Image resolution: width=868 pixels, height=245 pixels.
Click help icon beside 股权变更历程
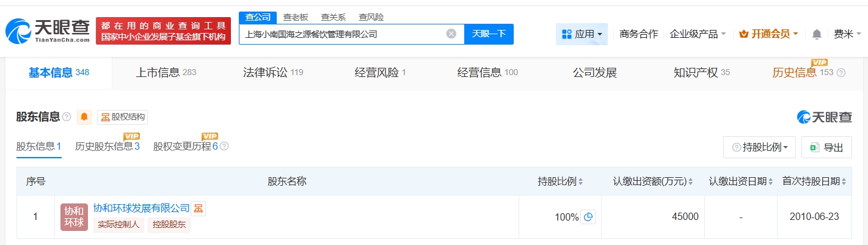click(224, 147)
